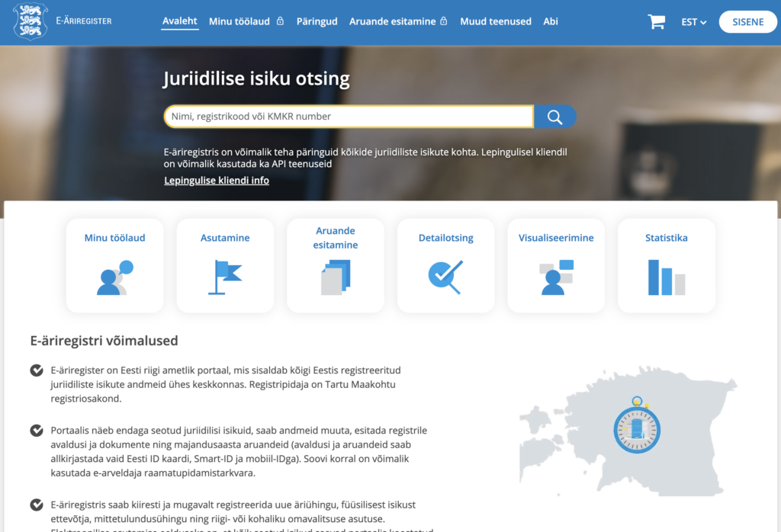Click the checkmark bullet beside 'Portaalis näeb endaga'
The image size is (781, 532).
click(x=37, y=431)
